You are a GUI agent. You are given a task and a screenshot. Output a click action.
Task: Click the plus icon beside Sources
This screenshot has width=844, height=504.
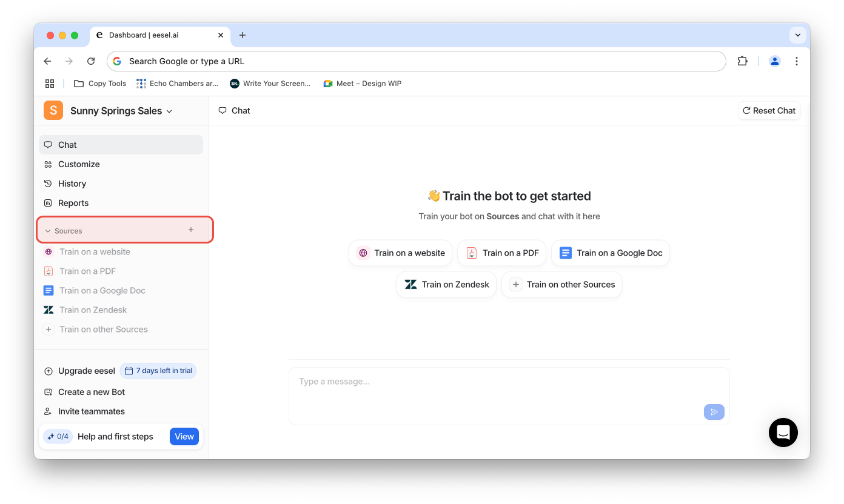(191, 230)
